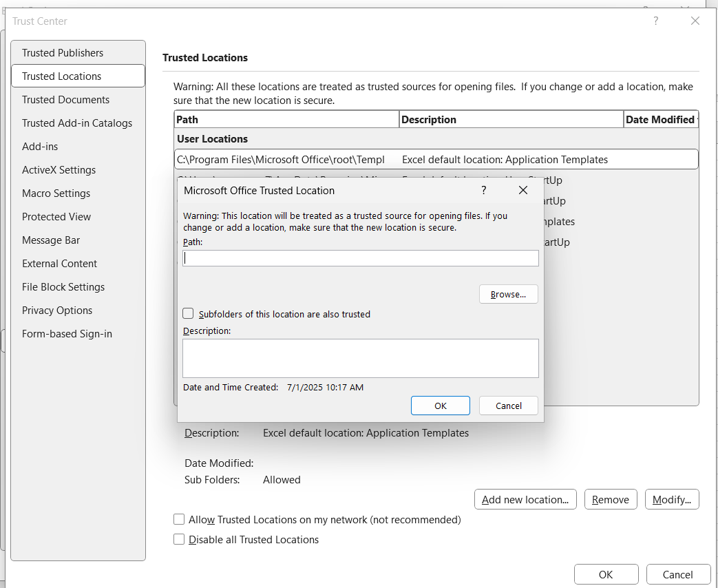Click the Remove button
Screen dimensions: 718x588
(611, 499)
